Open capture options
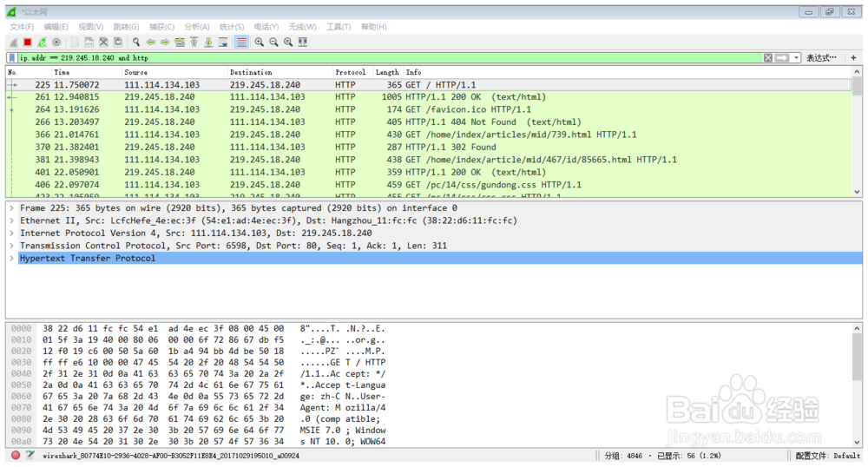868x467 pixels. coord(56,42)
